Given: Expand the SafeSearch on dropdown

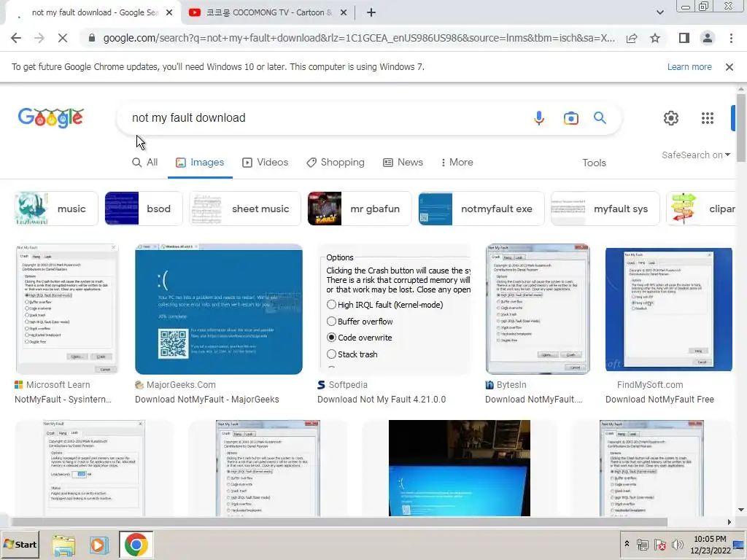Looking at the screenshot, I should 695,155.
